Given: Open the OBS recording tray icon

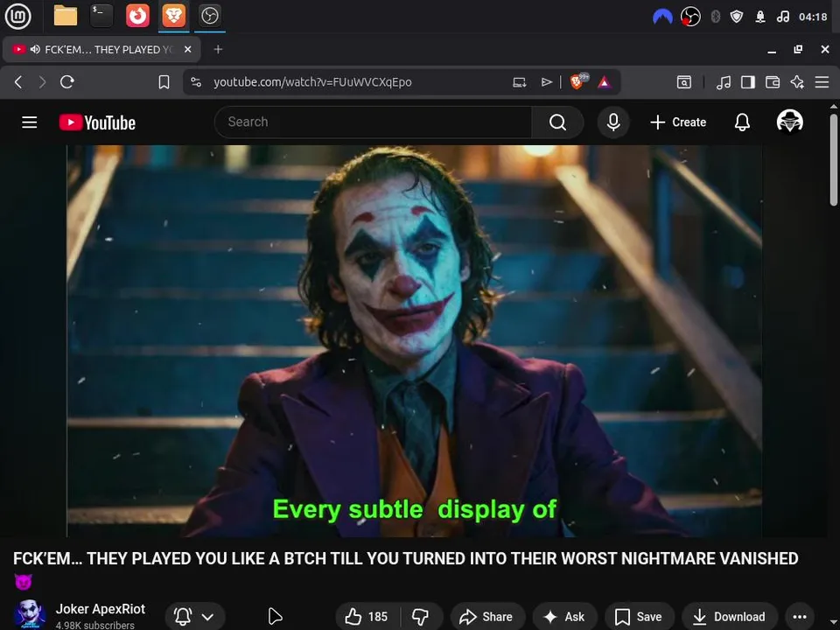Looking at the screenshot, I should pos(690,17).
